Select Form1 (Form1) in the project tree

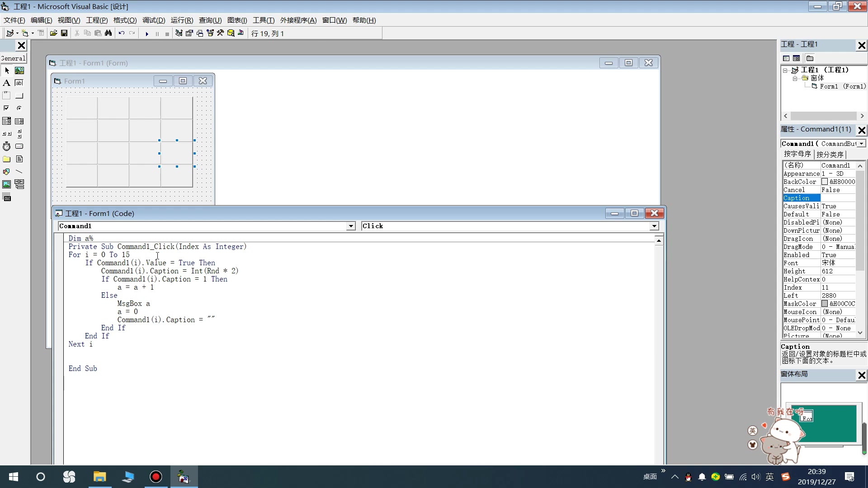[843, 86]
